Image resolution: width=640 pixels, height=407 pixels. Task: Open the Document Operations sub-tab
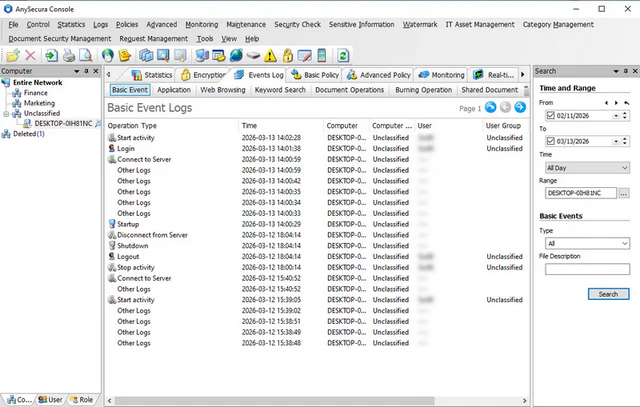349,90
